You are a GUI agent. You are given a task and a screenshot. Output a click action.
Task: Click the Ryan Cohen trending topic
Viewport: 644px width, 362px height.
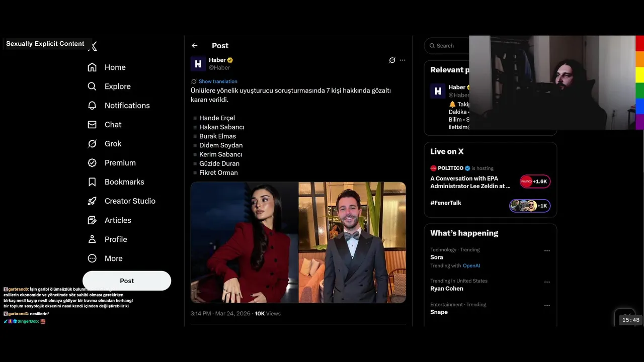click(447, 289)
